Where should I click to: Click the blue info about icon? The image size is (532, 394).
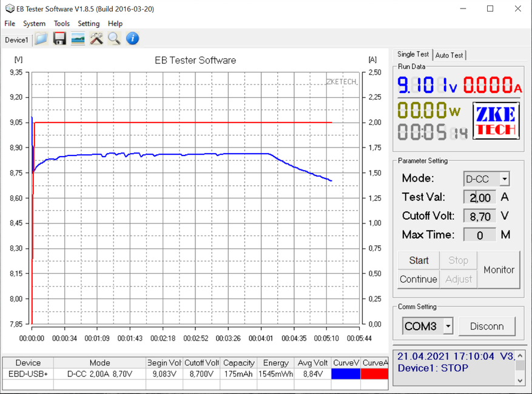132,39
